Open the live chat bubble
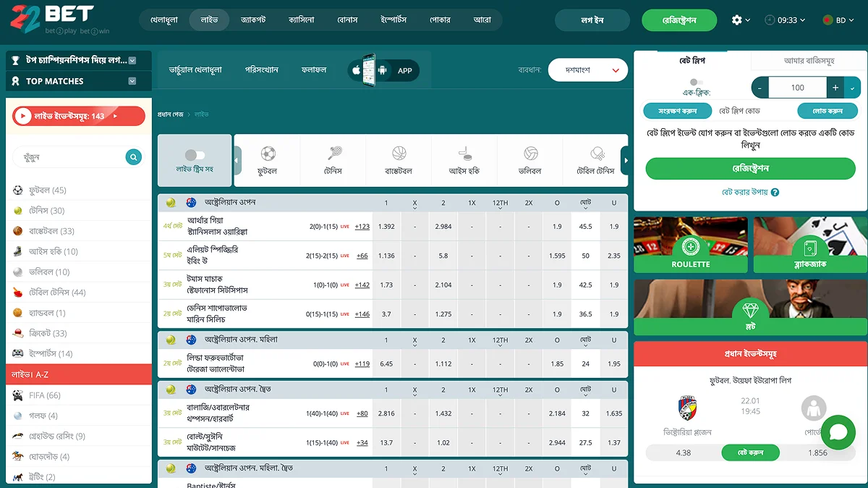868x488 pixels. tap(838, 432)
